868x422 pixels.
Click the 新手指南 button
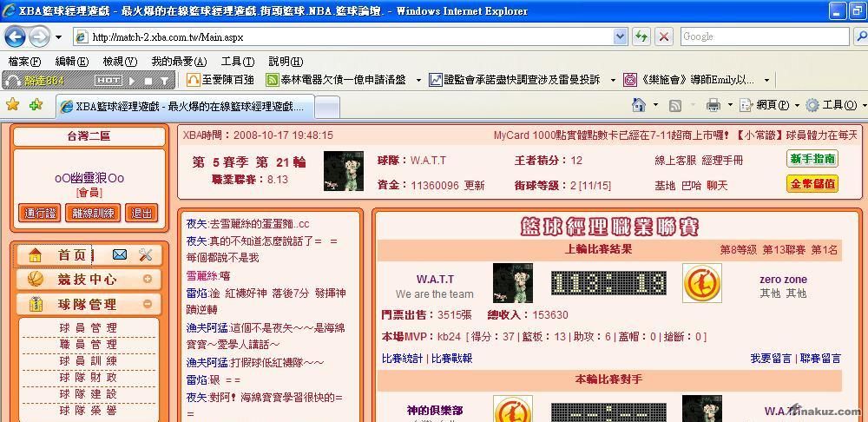coord(812,159)
